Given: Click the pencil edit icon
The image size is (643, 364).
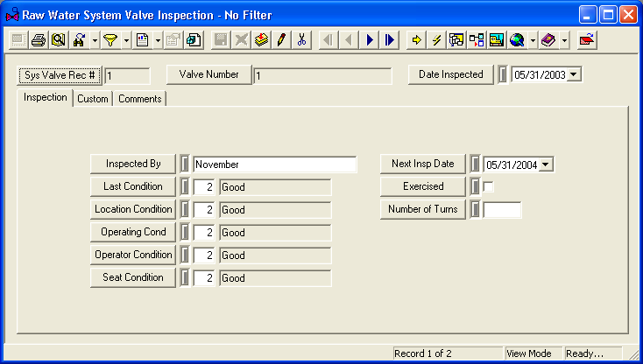Looking at the screenshot, I should tap(281, 40).
